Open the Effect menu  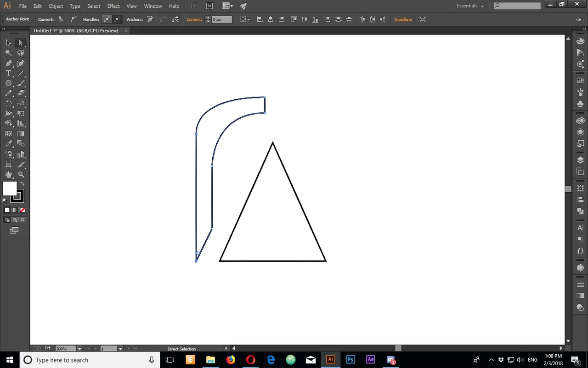113,6
